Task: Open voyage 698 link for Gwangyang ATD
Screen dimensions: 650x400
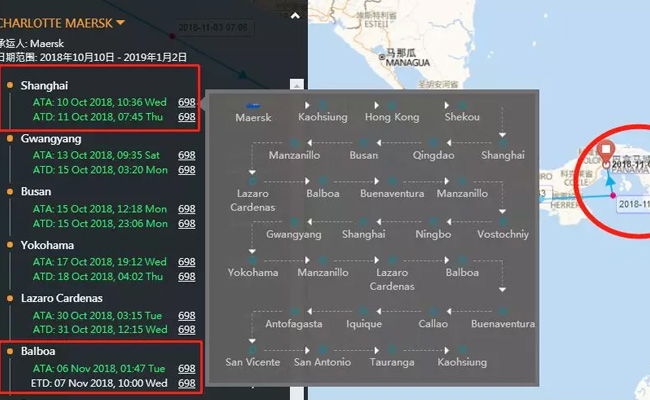Action: tap(187, 170)
